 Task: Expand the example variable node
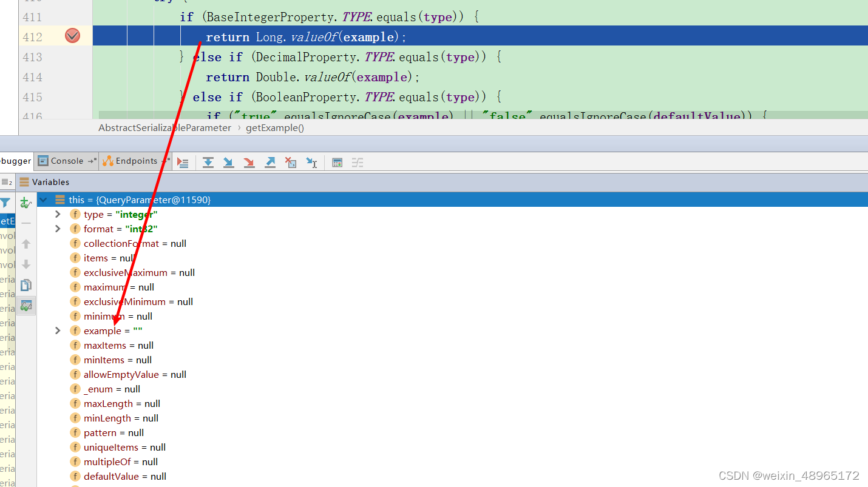point(57,331)
